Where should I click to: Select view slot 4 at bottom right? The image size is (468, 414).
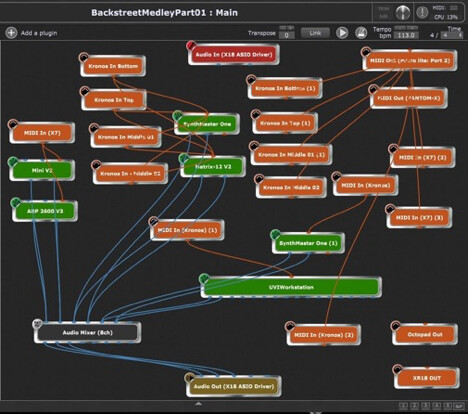pyautogui.click(x=437, y=406)
